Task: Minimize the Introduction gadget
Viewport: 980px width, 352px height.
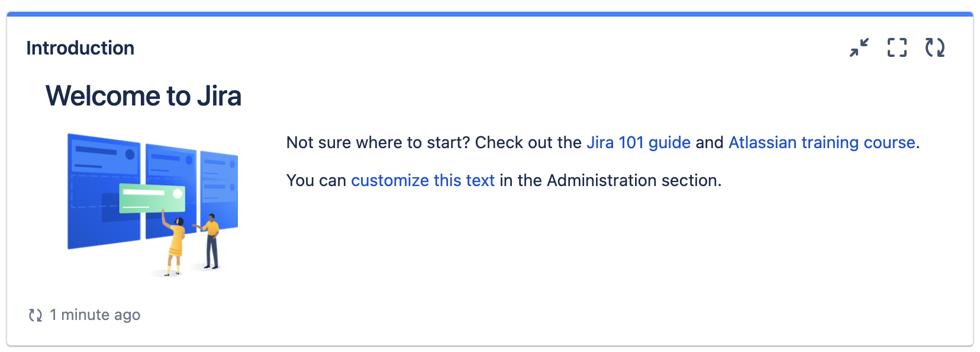Action: pyautogui.click(x=859, y=47)
